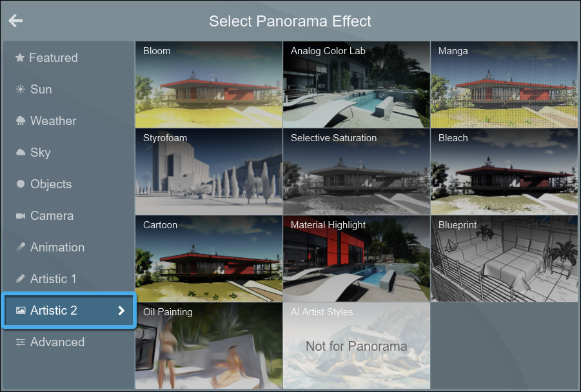Viewport: 581px width, 392px height.
Task: Open the Objects category
Action: coord(69,184)
